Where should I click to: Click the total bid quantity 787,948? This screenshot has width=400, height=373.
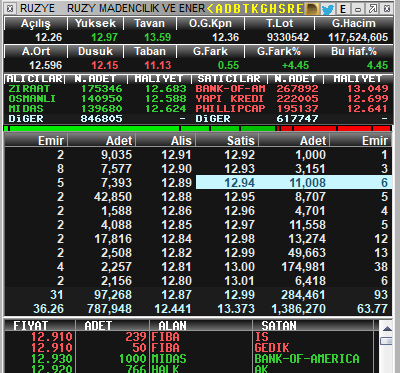click(x=110, y=309)
